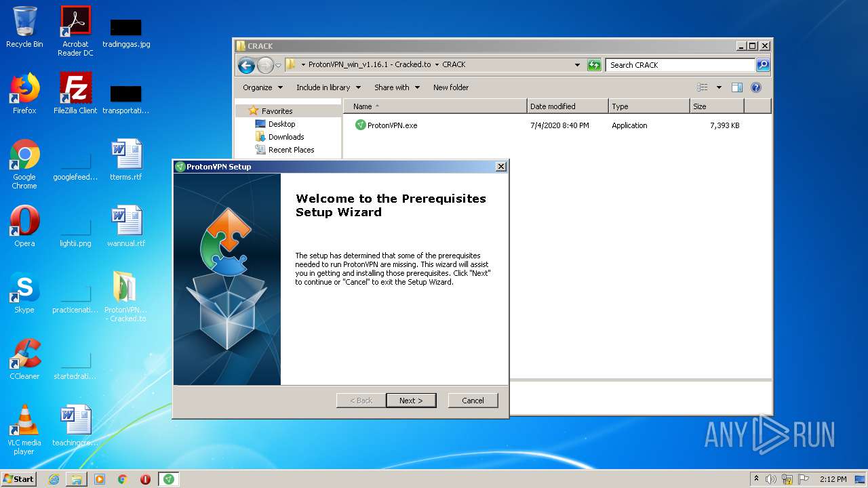Click the Explorer Back arrow button
This screenshot has width=868, height=488.
[x=246, y=65]
